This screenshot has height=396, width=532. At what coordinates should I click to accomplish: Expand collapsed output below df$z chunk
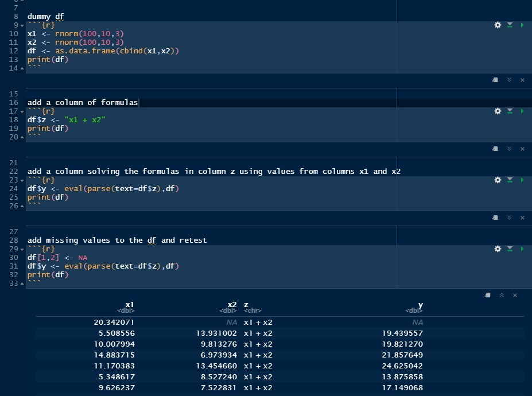pos(509,149)
